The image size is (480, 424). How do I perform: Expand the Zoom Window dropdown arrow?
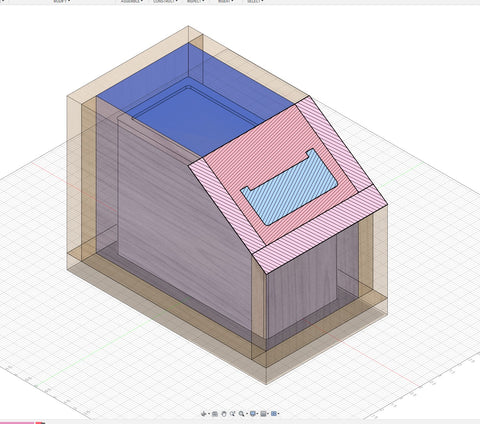[x=247, y=413]
